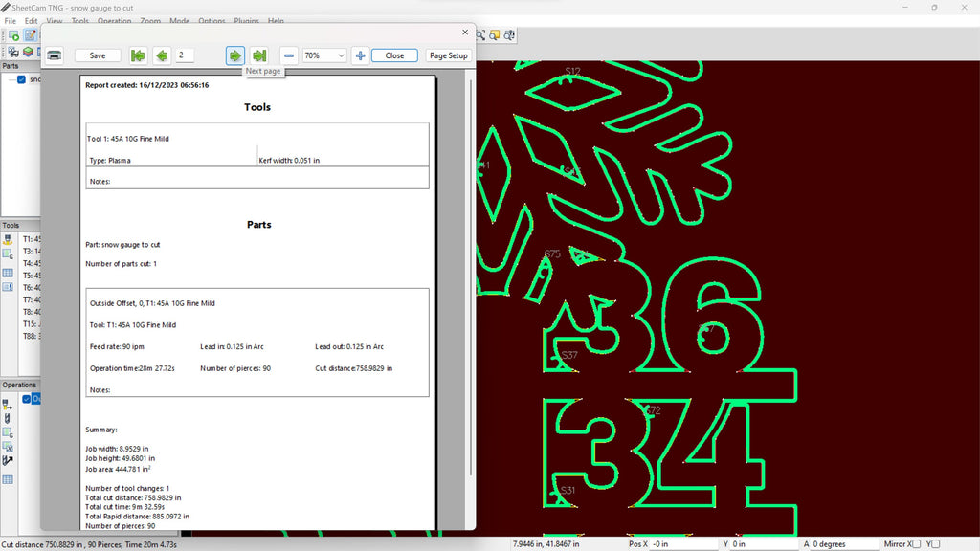Enable Mirror Y checkbox
980x551 pixels.
click(935, 544)
